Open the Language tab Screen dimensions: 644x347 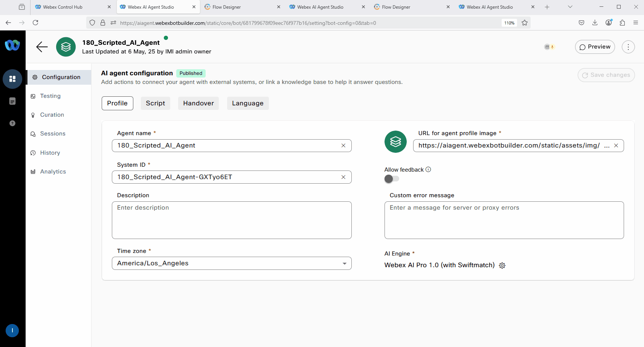pyautogui.click(x=248, y=103)
